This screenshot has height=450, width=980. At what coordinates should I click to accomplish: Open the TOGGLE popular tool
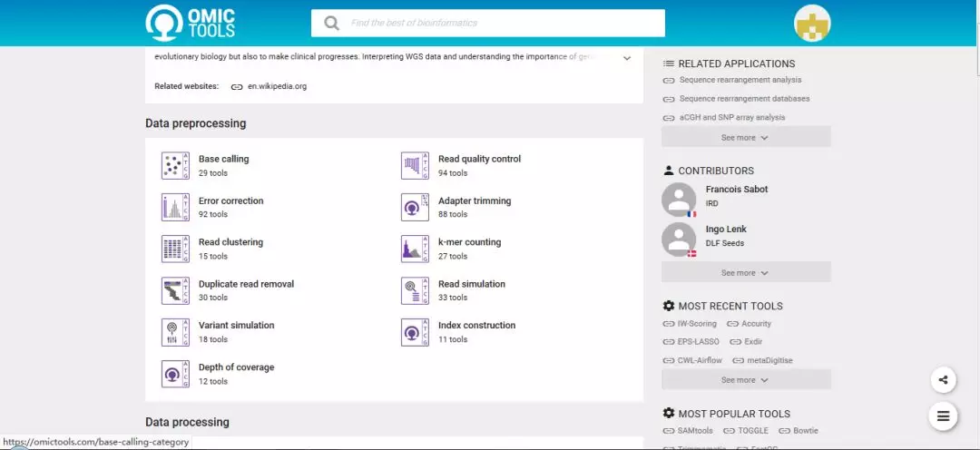pos(753,431)
